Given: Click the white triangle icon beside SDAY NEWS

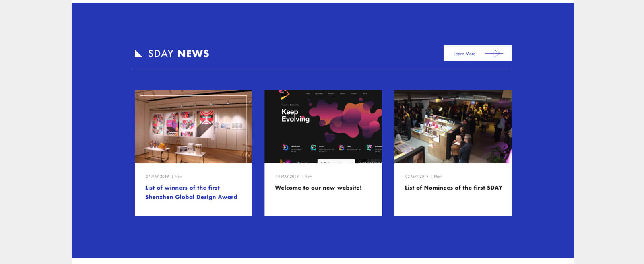Looking at the screenshot, I should (138, 54).
